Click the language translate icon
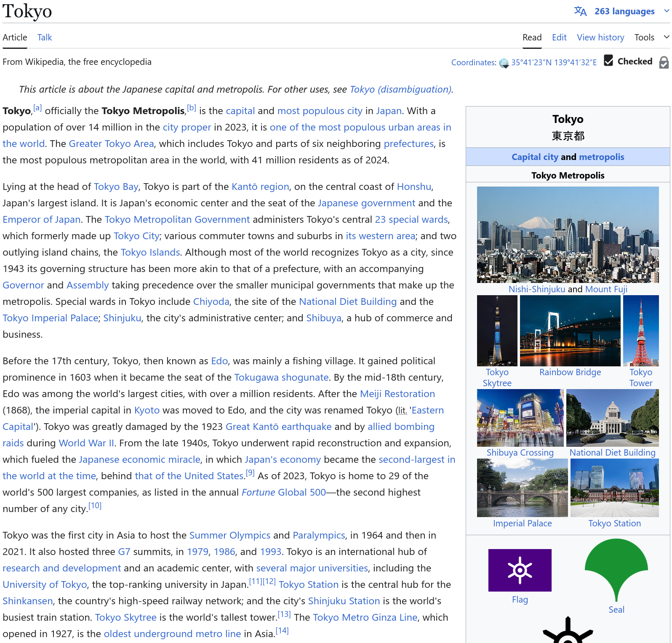 pos(580,11)
